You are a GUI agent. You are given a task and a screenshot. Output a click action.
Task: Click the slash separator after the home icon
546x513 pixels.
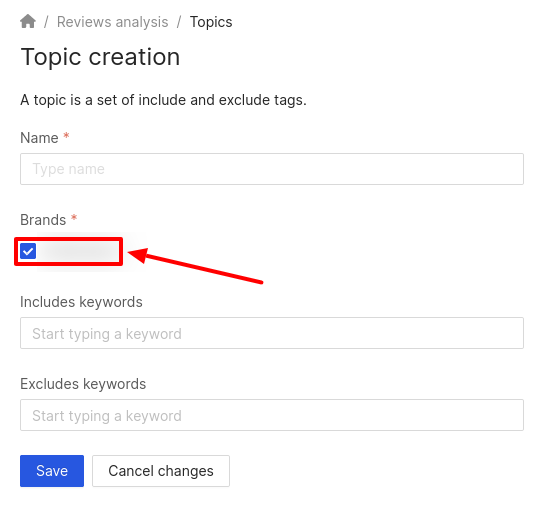(46, 22)
